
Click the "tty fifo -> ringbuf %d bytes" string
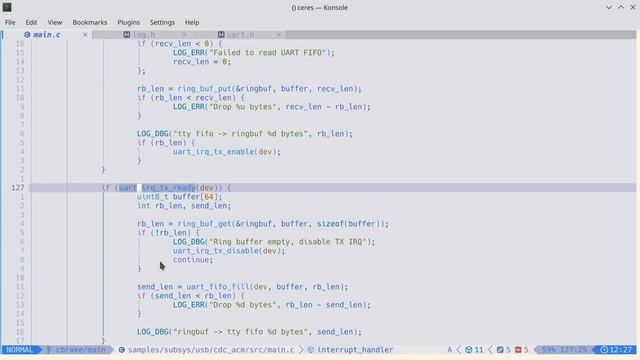pyautogui.click(x=240, y=134)
